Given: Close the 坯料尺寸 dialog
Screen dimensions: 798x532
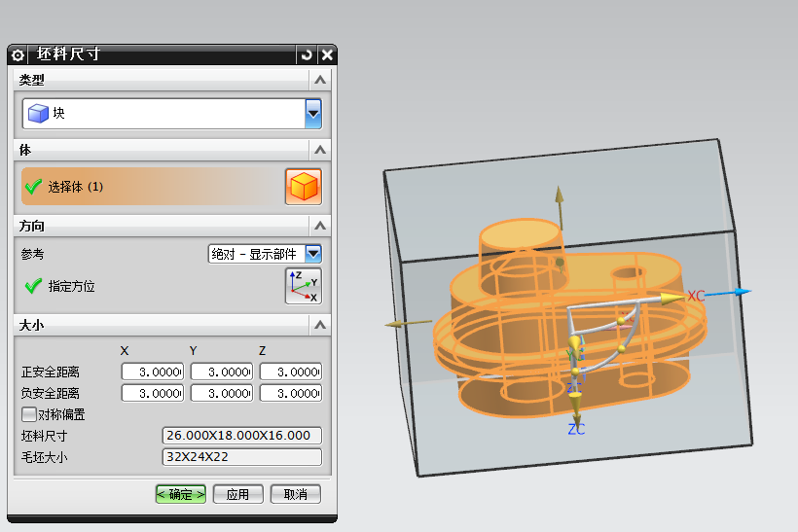Looking at the screenshot, I should click(327, 54).
